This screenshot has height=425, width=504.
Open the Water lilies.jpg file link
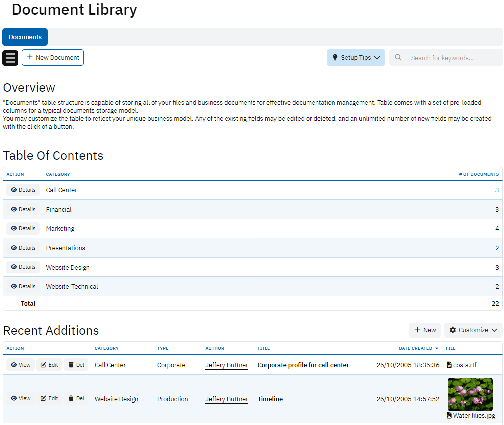point(474,415)
